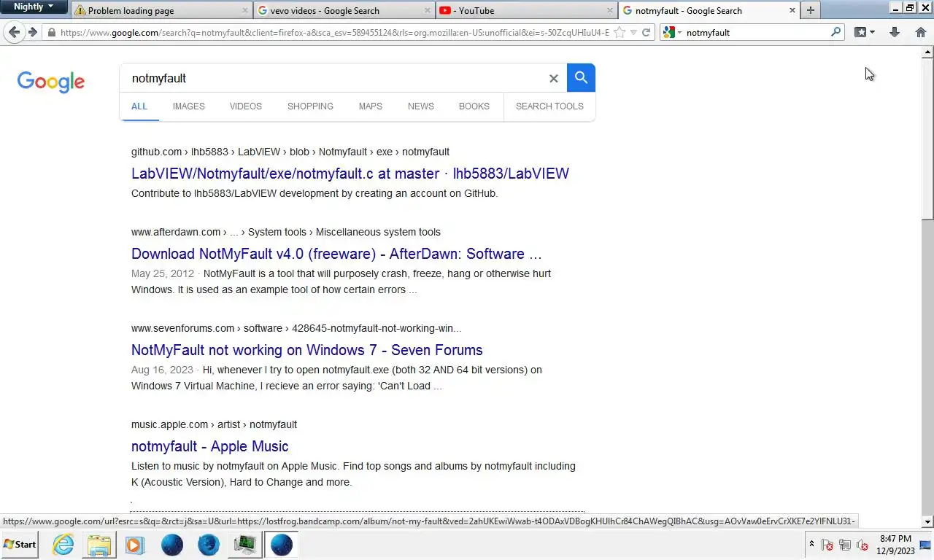Viewport: 934px width, 560px height.
Task: Open the Action Center flag icon
Action: tap(827, 545)
